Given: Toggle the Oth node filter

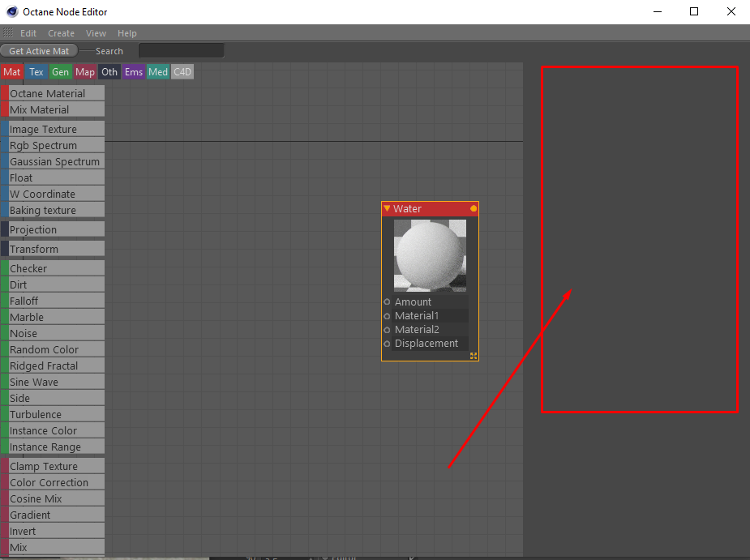Looking at the screenshot, I should click(x=109, y=72).
